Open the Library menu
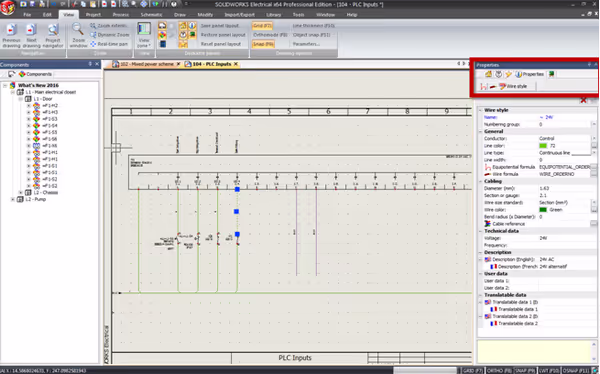The image size is (600, 374). pyautogui.click(x=273, y=15)
